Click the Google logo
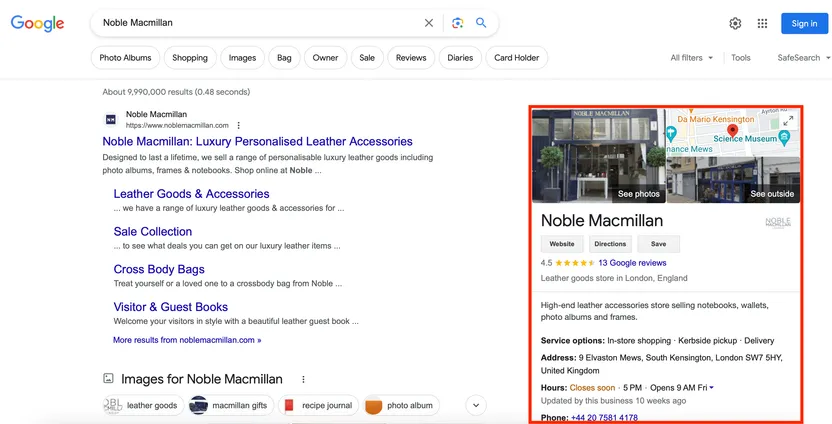 [37, 23]
